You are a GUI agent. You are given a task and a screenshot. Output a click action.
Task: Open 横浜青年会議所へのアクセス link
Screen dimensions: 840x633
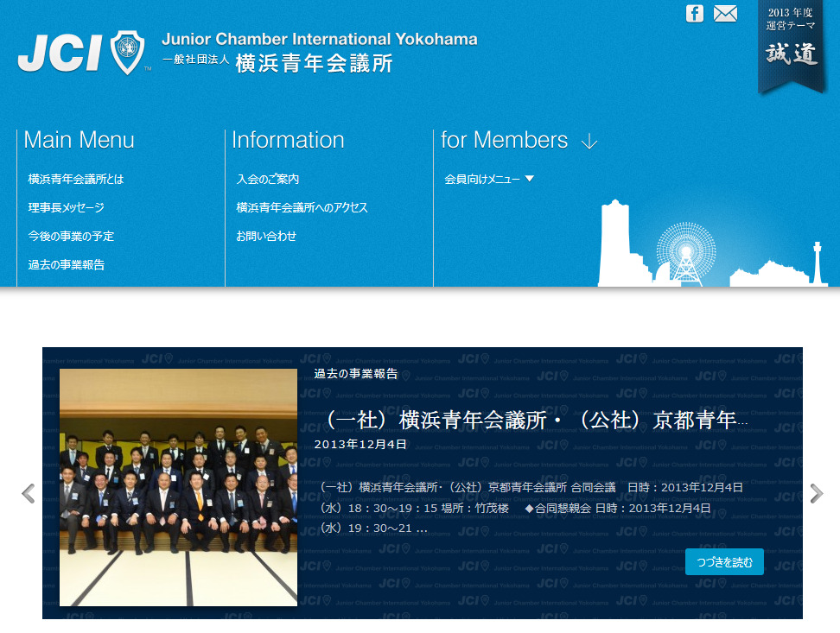(x=302, y=207)
